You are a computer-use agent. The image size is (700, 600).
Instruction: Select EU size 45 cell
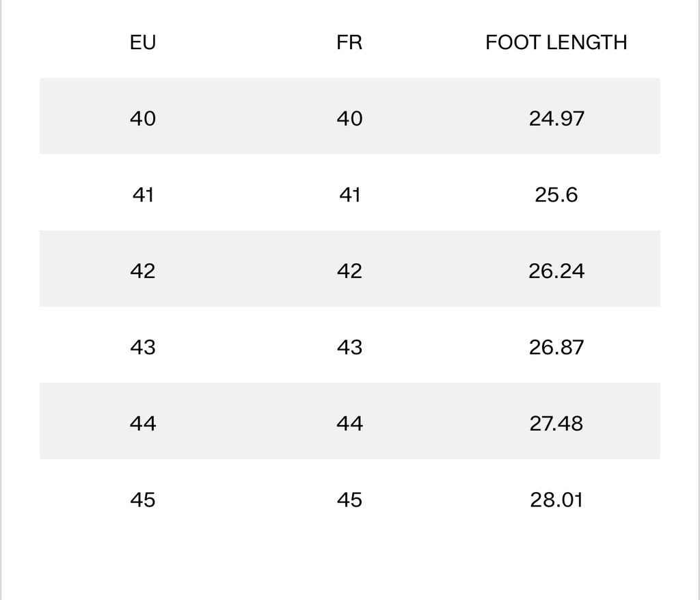(143, 500)
